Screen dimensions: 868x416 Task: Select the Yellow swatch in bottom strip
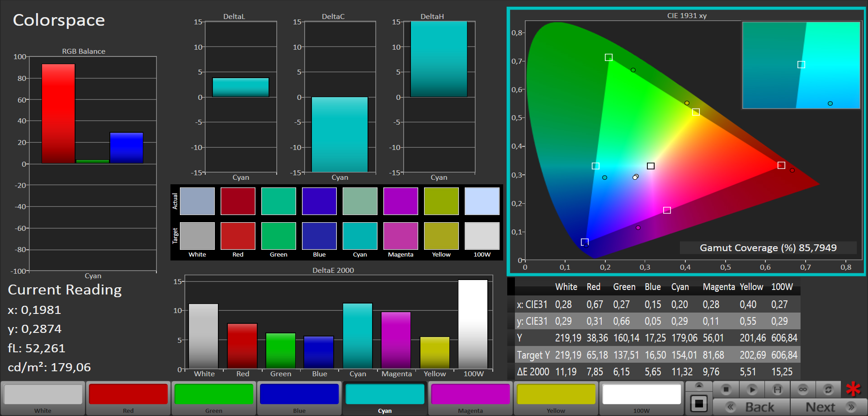click(556, 394)
